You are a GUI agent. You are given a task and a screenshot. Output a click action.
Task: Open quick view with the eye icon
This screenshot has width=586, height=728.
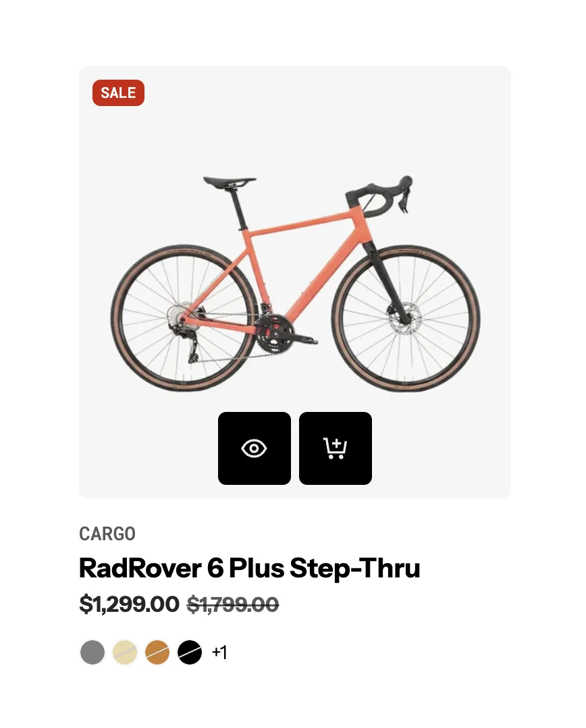tap(255, 448)
